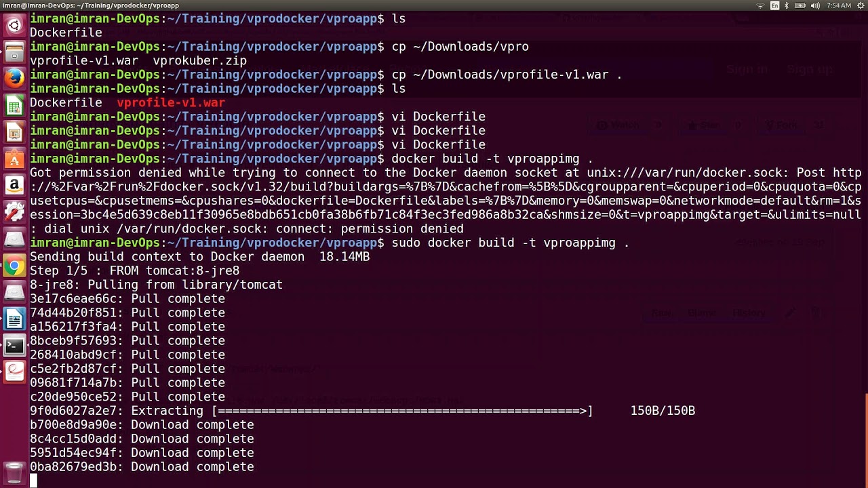Click the 'sudo docker build -t vproappimg .' command
868x488 pixels.
(x=511, y=243)
